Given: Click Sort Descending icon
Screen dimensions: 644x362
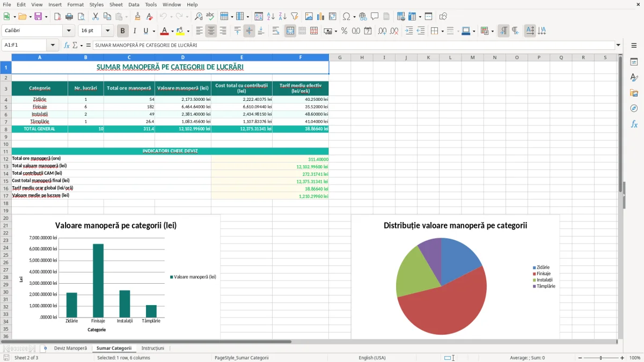Looking at the screenshot, I should pos(283,17).
